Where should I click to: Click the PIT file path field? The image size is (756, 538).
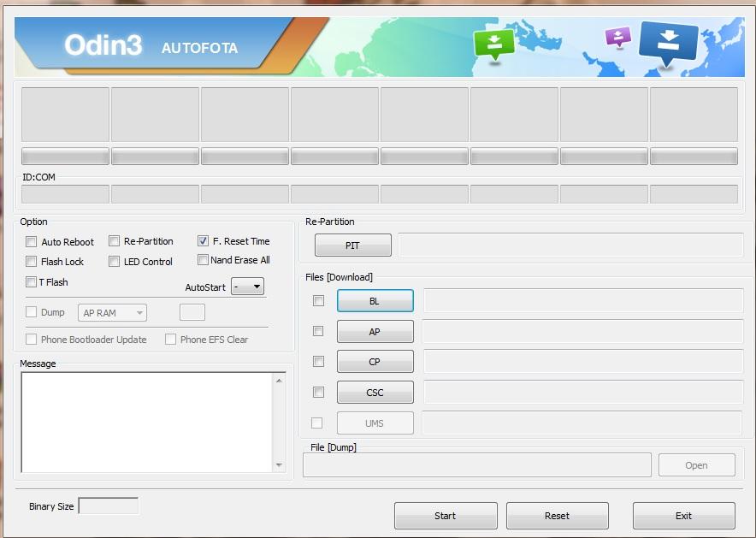pyautogui.click(x=570, y=245)
